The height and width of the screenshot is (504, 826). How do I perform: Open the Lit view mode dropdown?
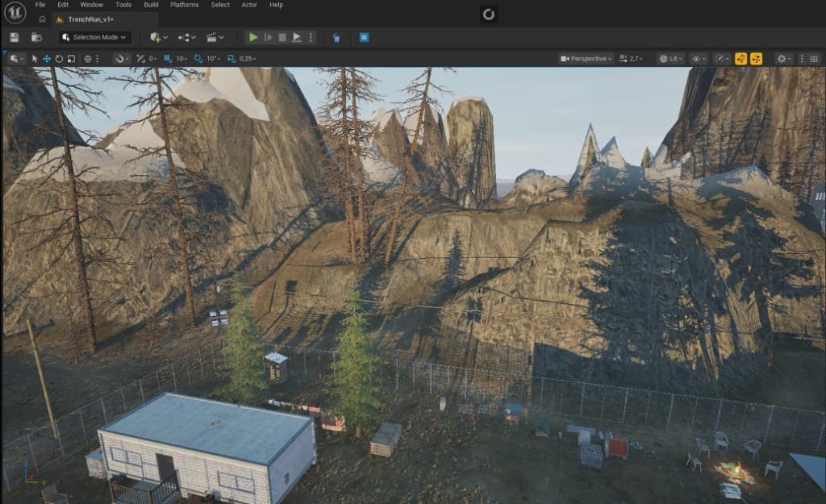coord(671,58)
